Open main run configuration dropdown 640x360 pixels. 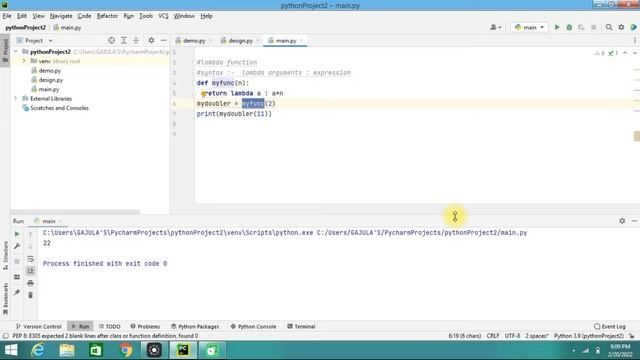coord(529,27)
